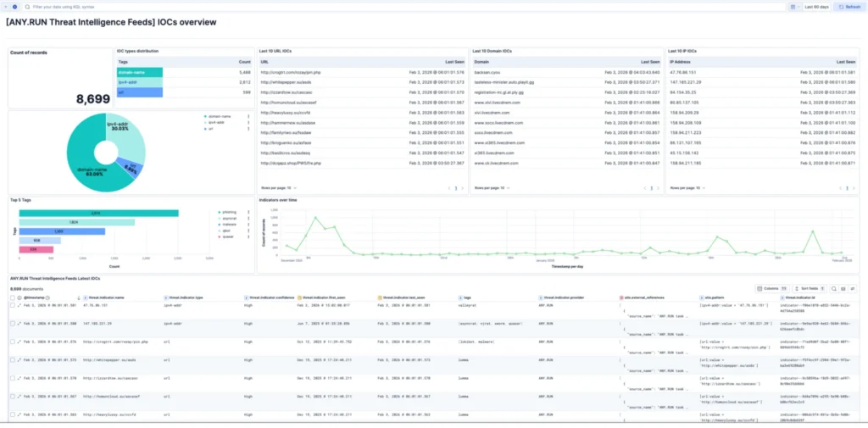Viewport: 868px width, 428px height.
Task: Select checkbox for lizzardtow.su/cascasc table row
Action: click(12, 378)
